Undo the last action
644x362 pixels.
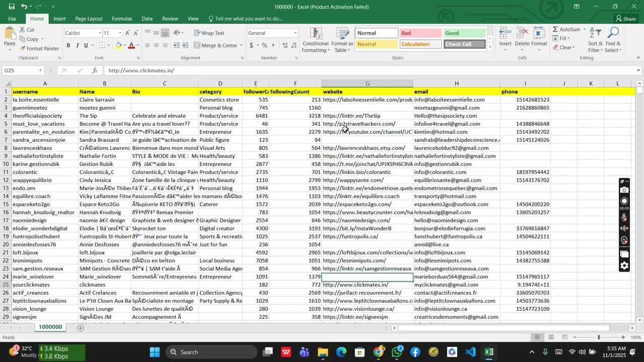coord(24,7)
